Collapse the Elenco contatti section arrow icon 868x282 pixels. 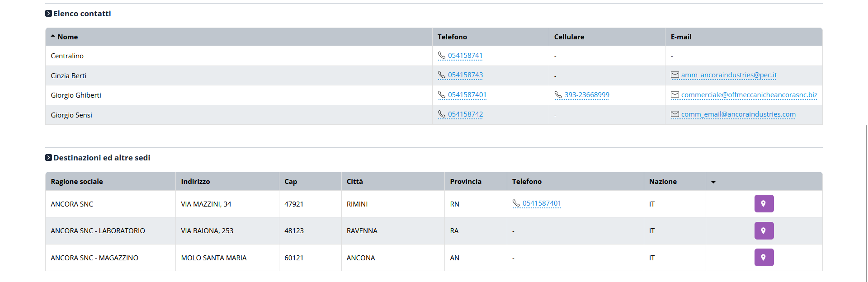48,14
